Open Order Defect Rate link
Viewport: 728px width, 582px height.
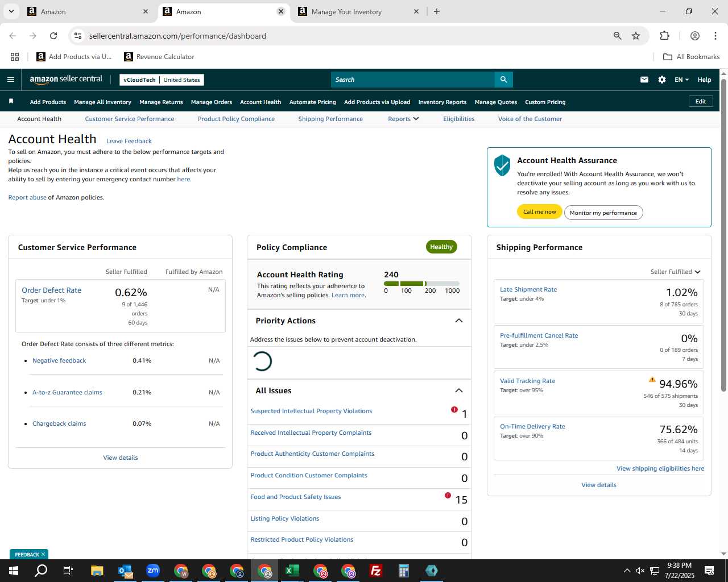click(51, 290)
